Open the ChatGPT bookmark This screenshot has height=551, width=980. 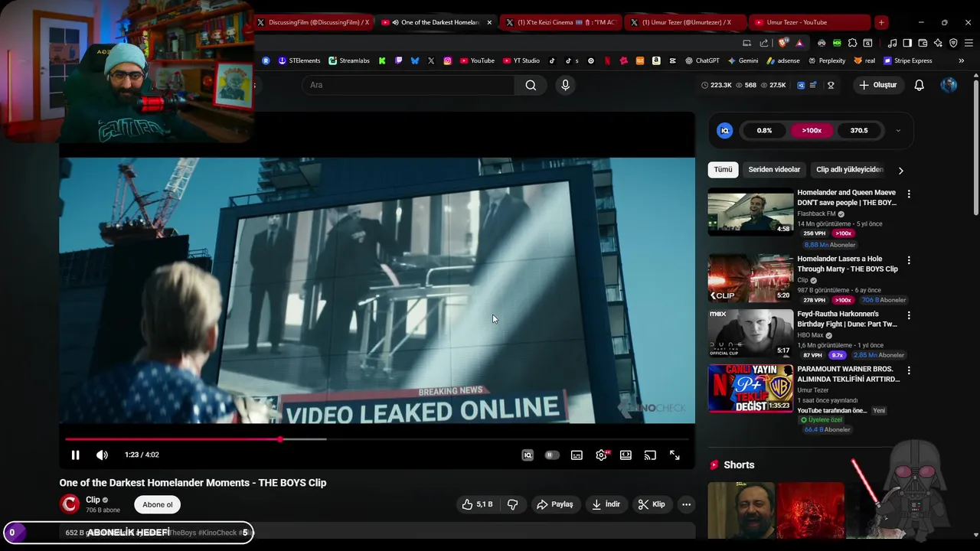pos(703,60)
